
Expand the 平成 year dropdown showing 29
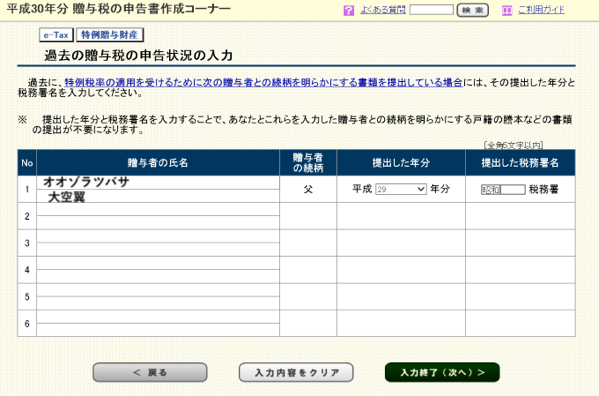click(401, 189)
